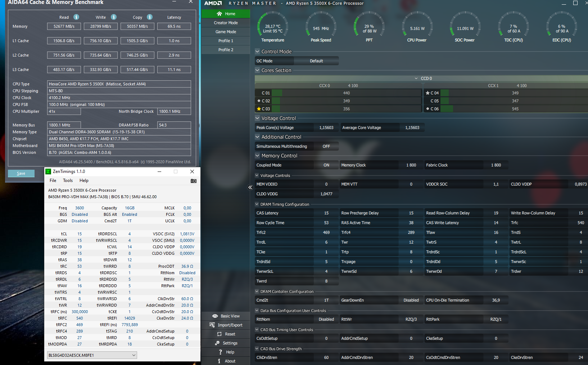Click the Save button in AIDA64
Screen dimensions: 588x365
[x=21, y=173]
